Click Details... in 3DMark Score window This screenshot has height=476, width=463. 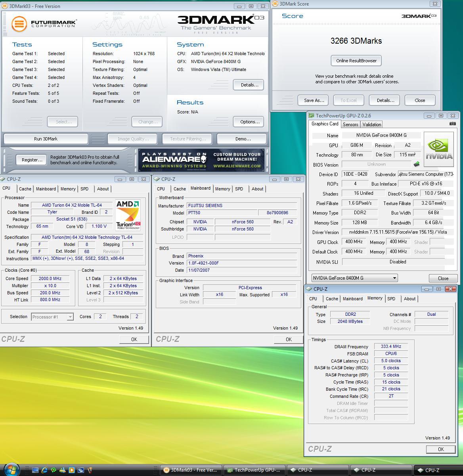pos(385,100)
